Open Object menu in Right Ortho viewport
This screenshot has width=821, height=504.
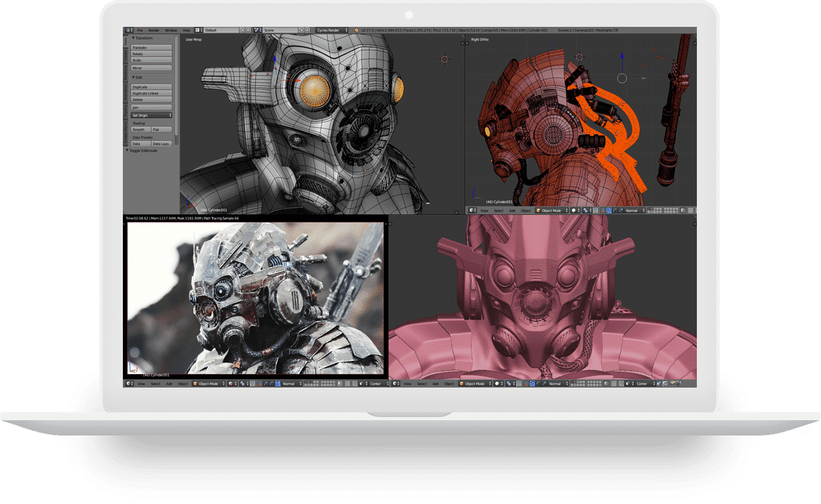pyautogui.click(x=526, y=210)
